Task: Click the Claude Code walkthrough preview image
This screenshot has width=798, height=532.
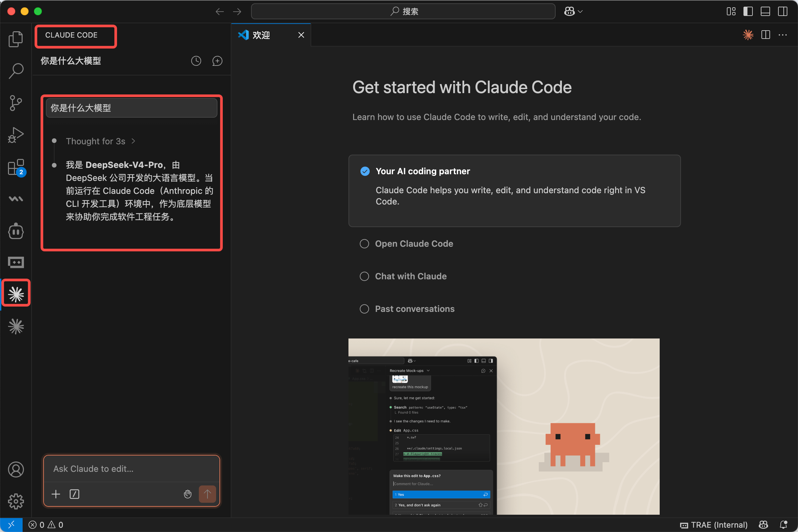Action: tap(504, 426)
